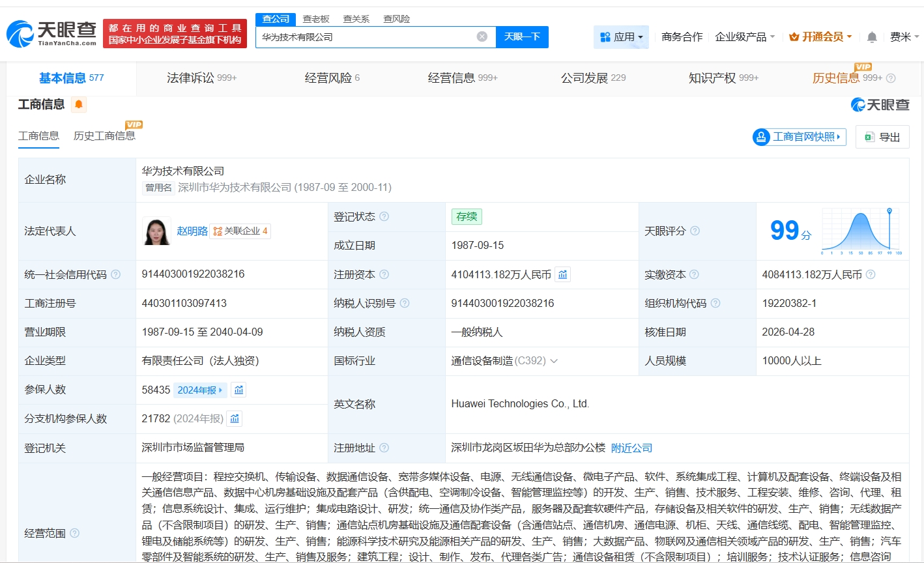
Task: Open the 公司发展 section tab
Action: coord(593,78)
